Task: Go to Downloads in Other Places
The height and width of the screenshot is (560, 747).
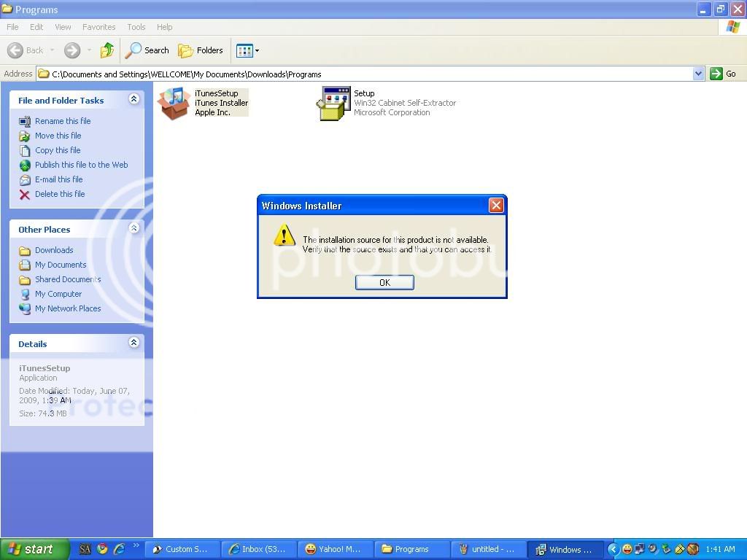Action: point(54,250)
